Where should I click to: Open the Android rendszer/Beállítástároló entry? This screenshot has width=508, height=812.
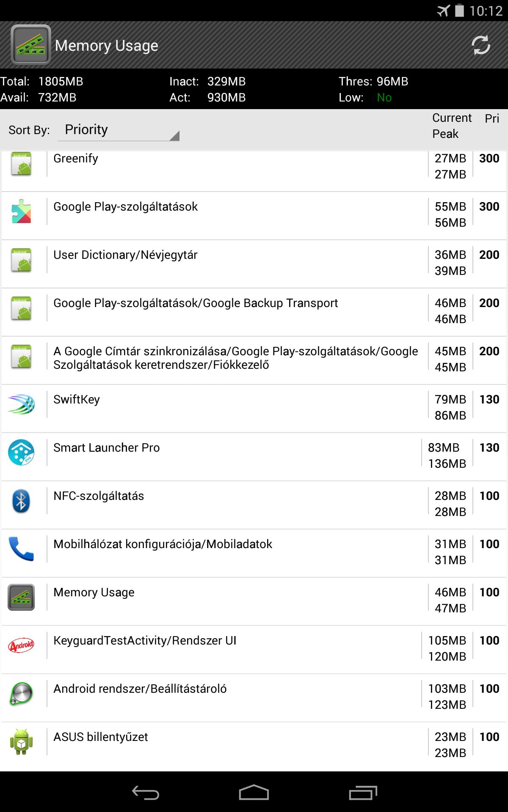pos(254,698)
